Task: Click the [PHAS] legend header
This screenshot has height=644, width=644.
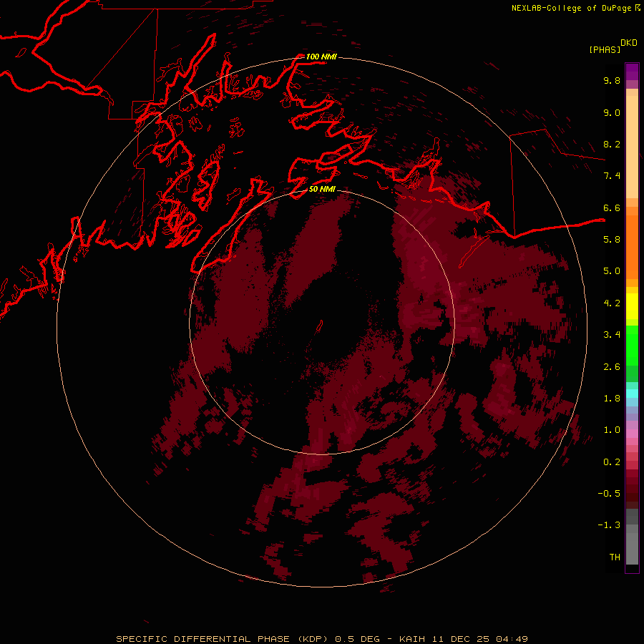Action: [x=605, y=49]
